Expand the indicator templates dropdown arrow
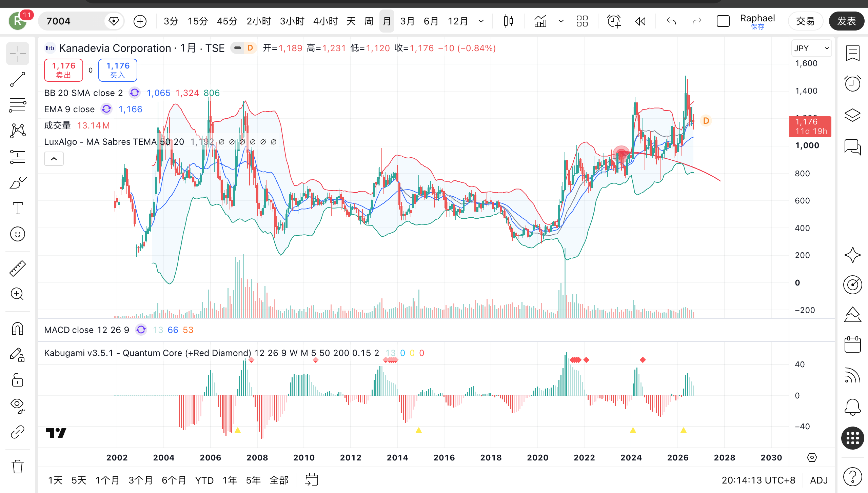This screenshot has width=868, height=493. [561, 21]
